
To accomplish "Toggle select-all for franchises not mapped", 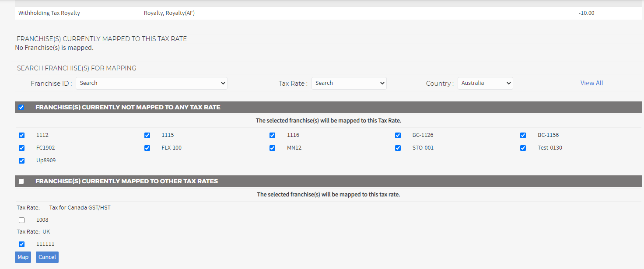I will pyautogui.click(x=21, y=108).
